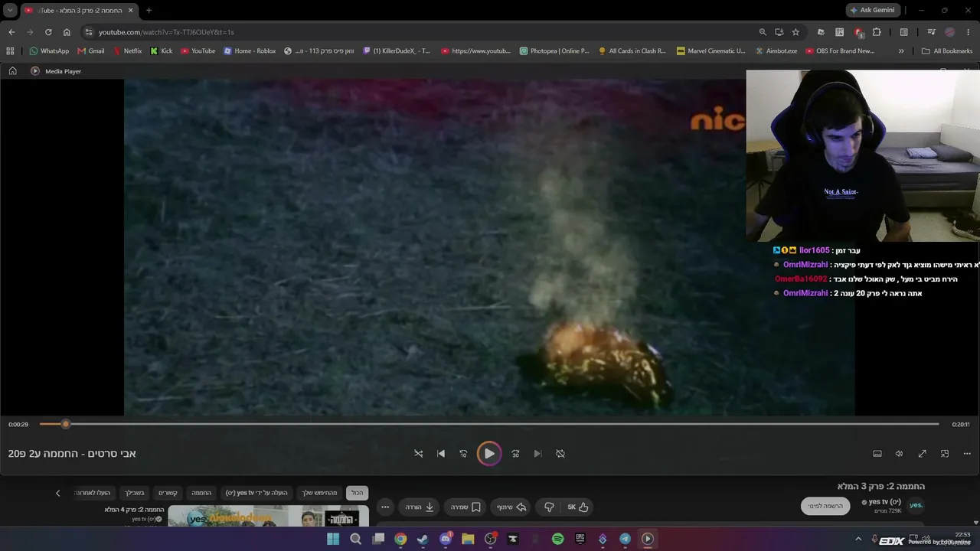
Task: Save the video with שמירה button
Action: [466, 507]
